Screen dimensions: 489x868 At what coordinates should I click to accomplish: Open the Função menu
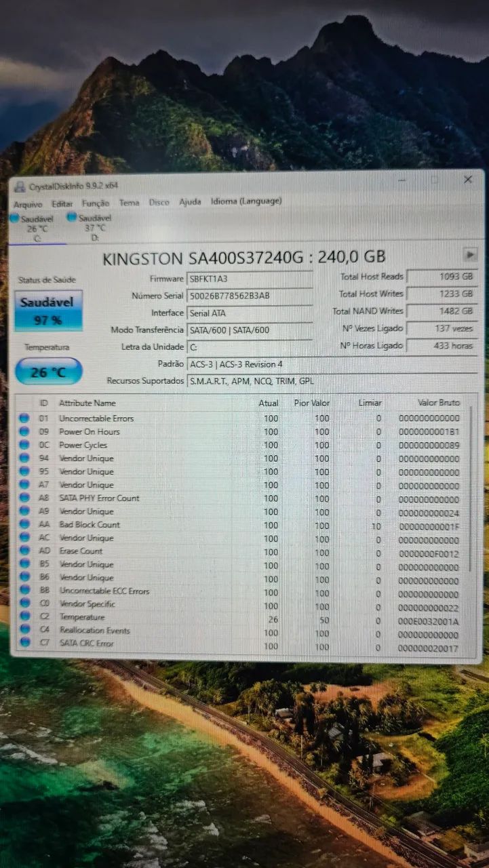click(96, 203)
